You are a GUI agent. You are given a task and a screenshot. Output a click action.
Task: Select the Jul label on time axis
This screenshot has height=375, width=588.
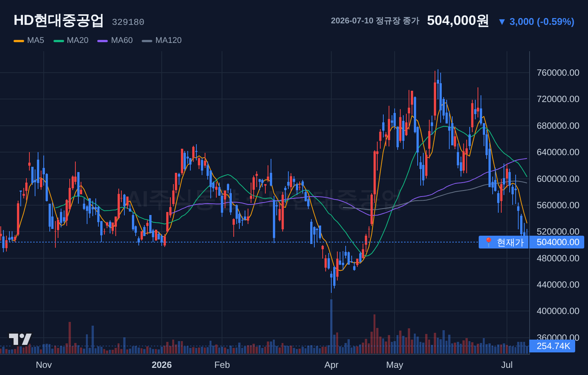[x=507, y=365]
